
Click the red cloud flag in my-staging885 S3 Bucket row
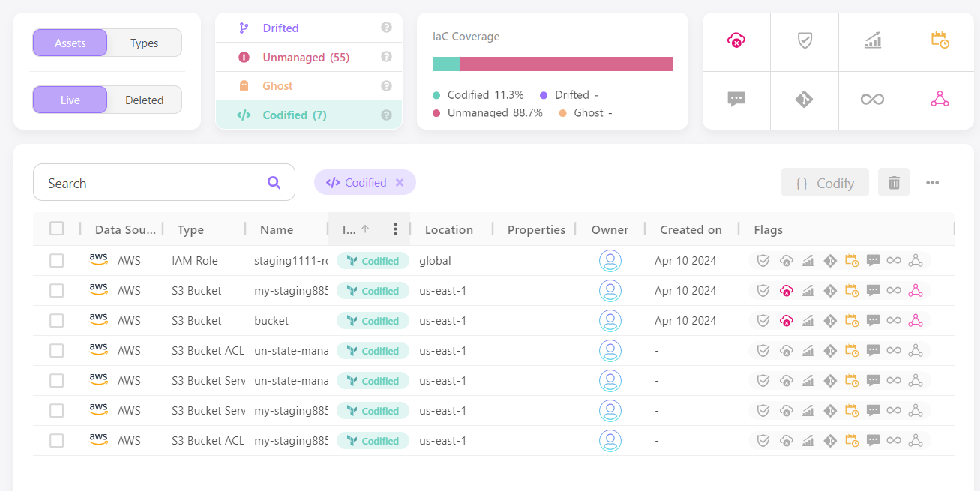(x=786, y=291)
